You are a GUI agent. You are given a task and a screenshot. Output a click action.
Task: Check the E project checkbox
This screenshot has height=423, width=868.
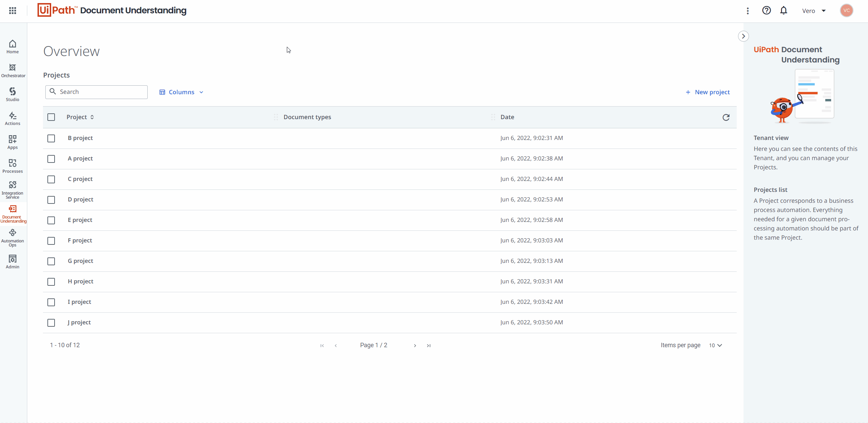coord(51,220)
